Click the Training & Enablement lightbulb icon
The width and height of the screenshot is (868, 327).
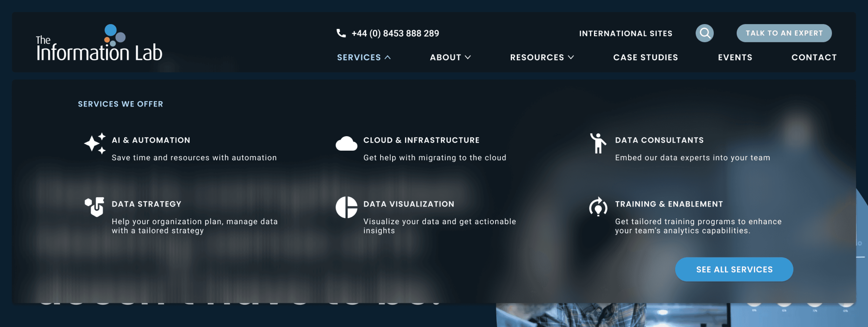tap(598, 207)
